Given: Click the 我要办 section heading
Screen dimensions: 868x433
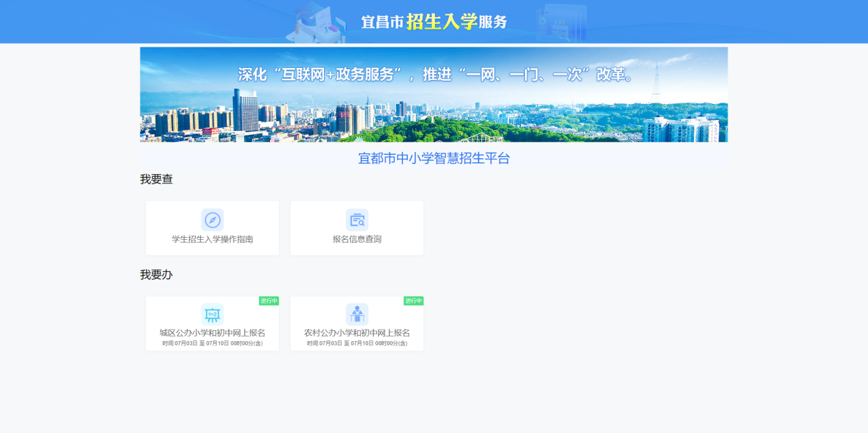Looking at the screenshot, I should point(156,275).
